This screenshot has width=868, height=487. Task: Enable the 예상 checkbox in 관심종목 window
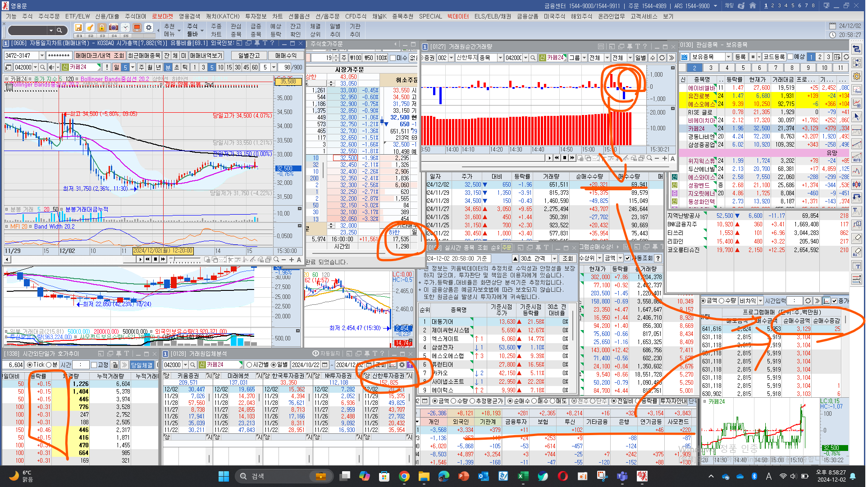790,57
